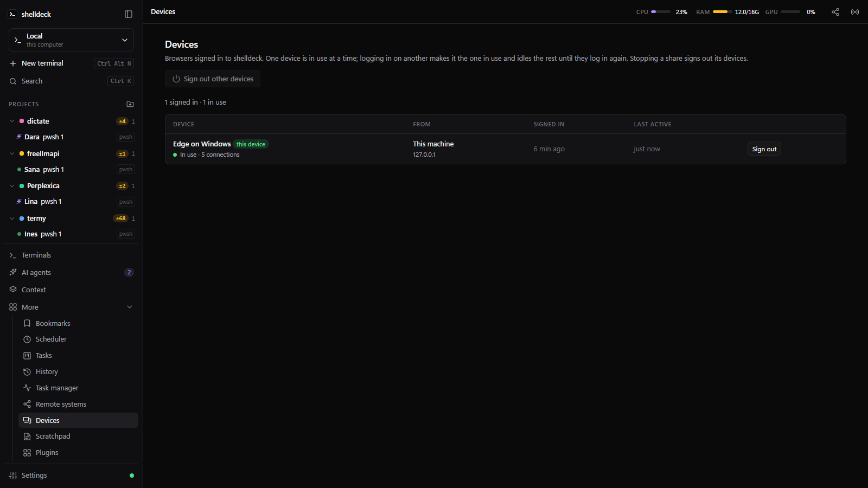Toggle the sidebar panel icon
The height and width of the screenshot is (488, 868).
[129, 14]
